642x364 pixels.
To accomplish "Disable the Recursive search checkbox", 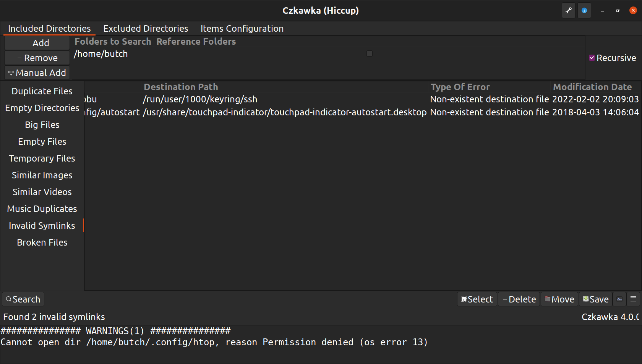I will (592, 58).
